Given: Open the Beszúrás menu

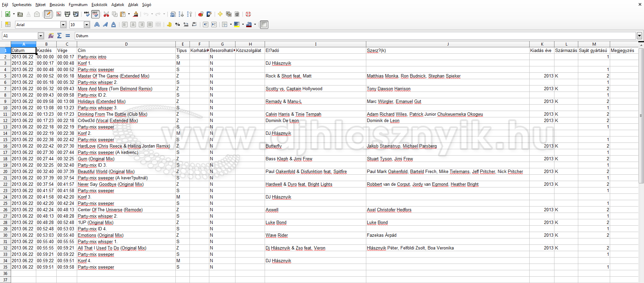Looking at the screenshot, I should pyautogui.click(x=57, y=5).
